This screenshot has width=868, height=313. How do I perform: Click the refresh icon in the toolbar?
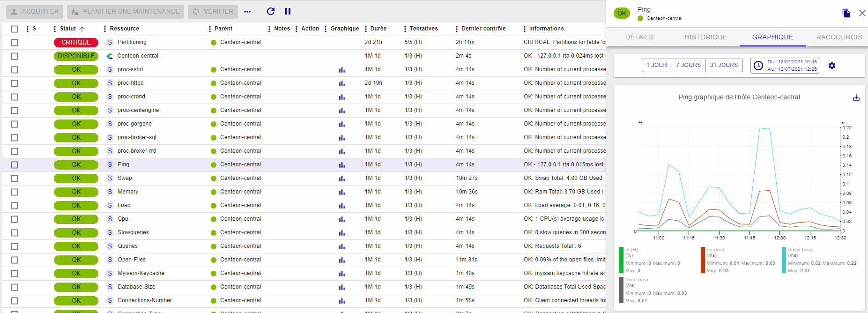(271, 11)
